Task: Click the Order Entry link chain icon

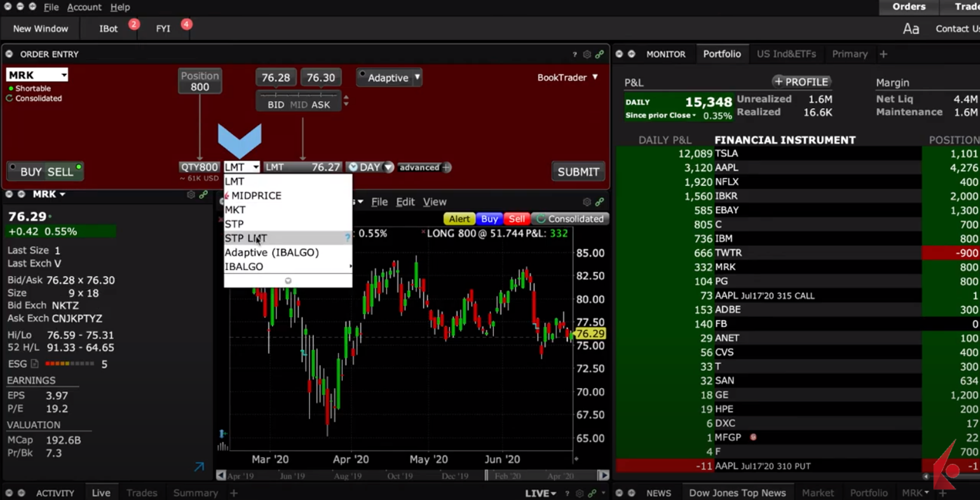Action: tap(599, 55)
